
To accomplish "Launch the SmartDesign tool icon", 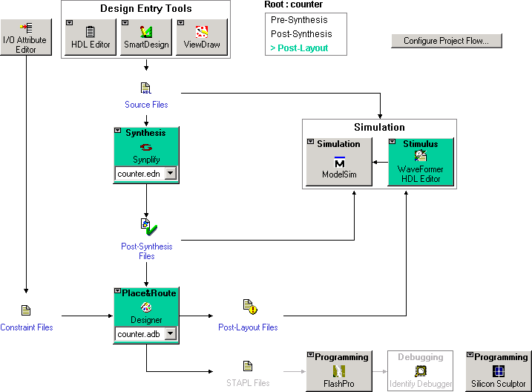I will (146, 32).
